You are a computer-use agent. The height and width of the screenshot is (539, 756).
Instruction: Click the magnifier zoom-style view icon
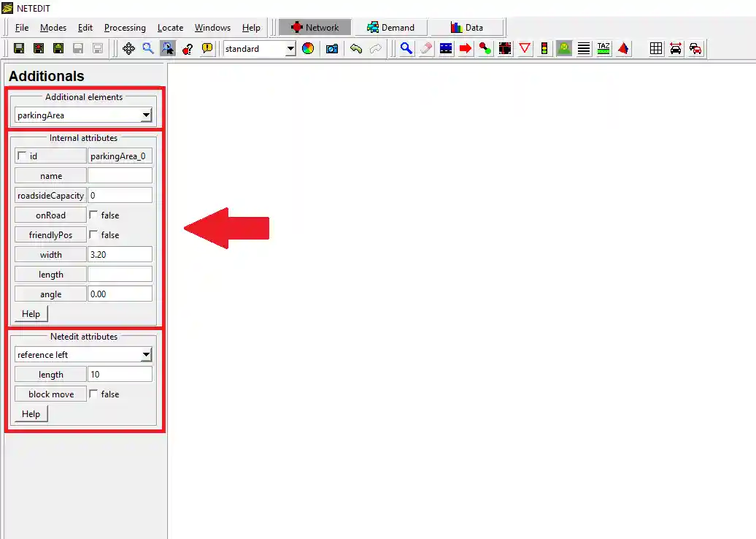tap(148, 49)
